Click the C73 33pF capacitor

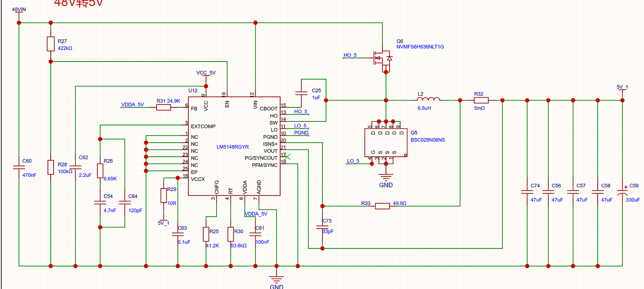pos(322,227)
